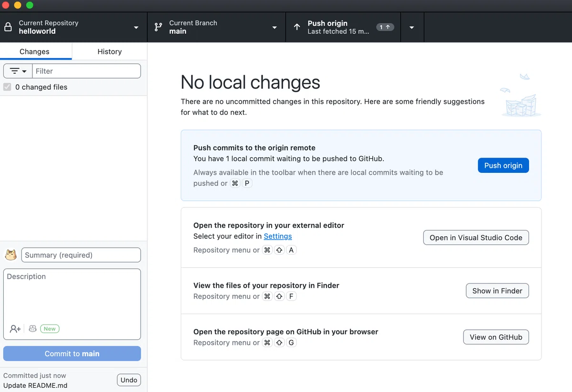This screenshot has height=392, width=572.
Task: Switch to the History tab
Action: [110, 51]
